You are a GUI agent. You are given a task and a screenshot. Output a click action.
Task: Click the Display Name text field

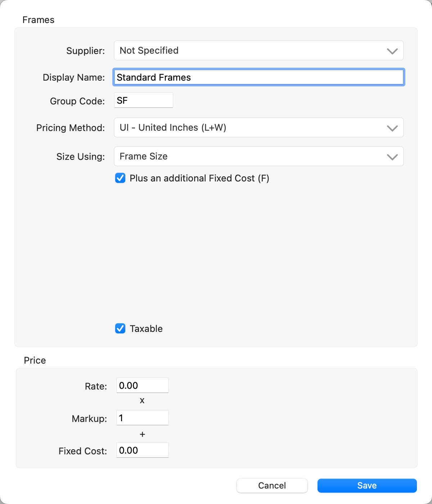click(258, 77)
